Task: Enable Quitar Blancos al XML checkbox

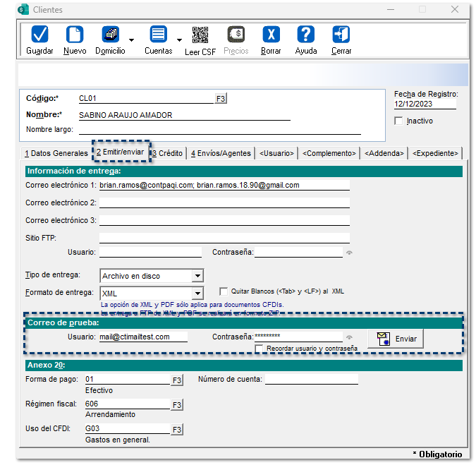Action: click(x=224, y=291)
